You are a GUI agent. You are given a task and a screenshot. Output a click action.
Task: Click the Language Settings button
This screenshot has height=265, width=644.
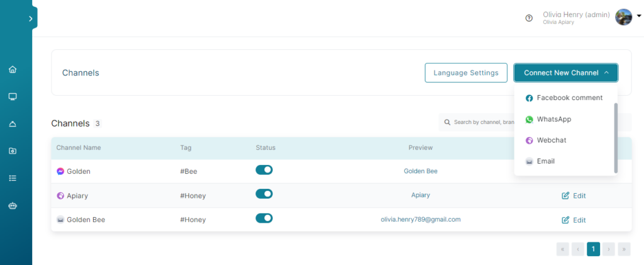click(x=466, y=73)
